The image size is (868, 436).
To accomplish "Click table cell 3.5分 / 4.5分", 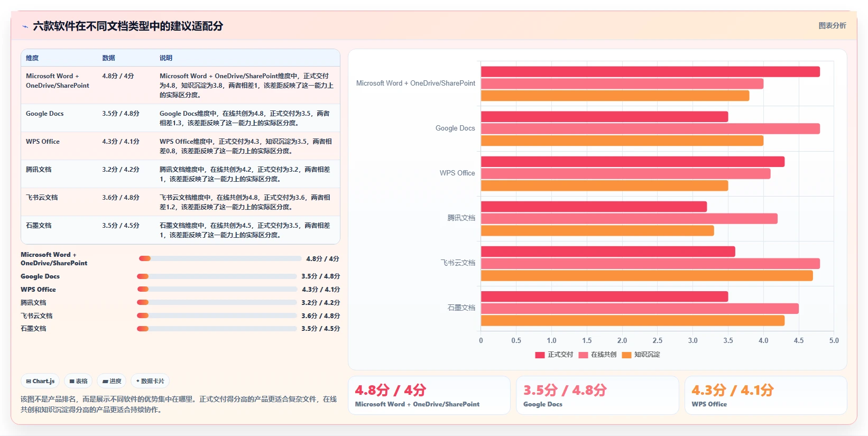I will coord(121,226).
